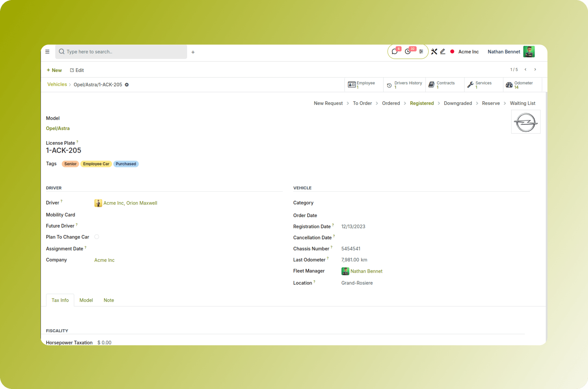
Task: Open the gear actions menu beside breadcrumb
Action: (127, 85)
